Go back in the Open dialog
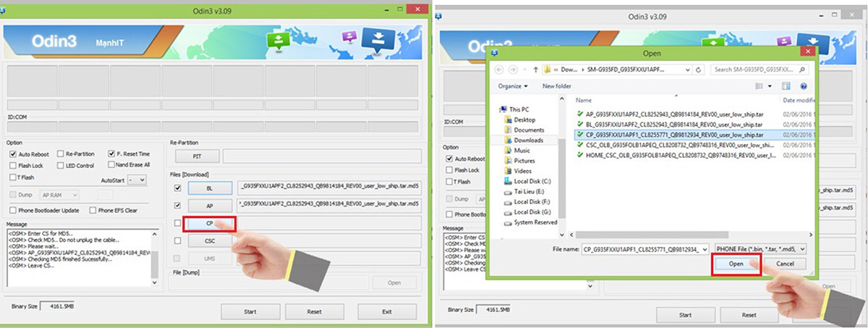This screenshot has height=328, width=868. [x=498, y=70]
